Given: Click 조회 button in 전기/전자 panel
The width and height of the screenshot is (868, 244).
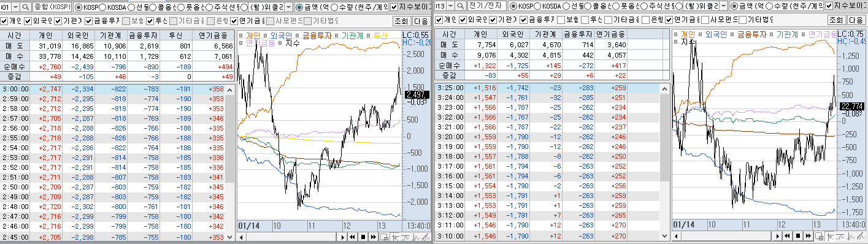Looking at the screenshot, I should pyautogui.click(x=836, y=20).
